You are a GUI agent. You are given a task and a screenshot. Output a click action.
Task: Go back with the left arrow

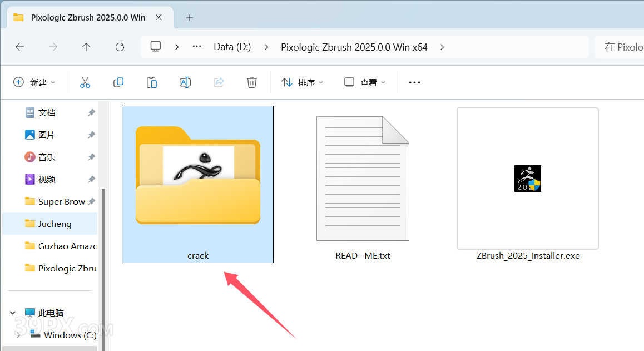[19, 47]
